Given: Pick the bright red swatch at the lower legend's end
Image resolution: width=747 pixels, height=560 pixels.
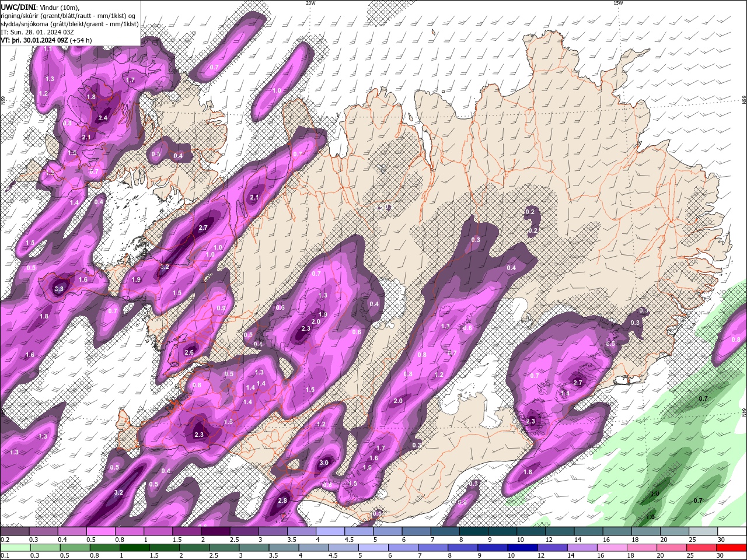Looking at the screenshot, I should tap(730, 548).
